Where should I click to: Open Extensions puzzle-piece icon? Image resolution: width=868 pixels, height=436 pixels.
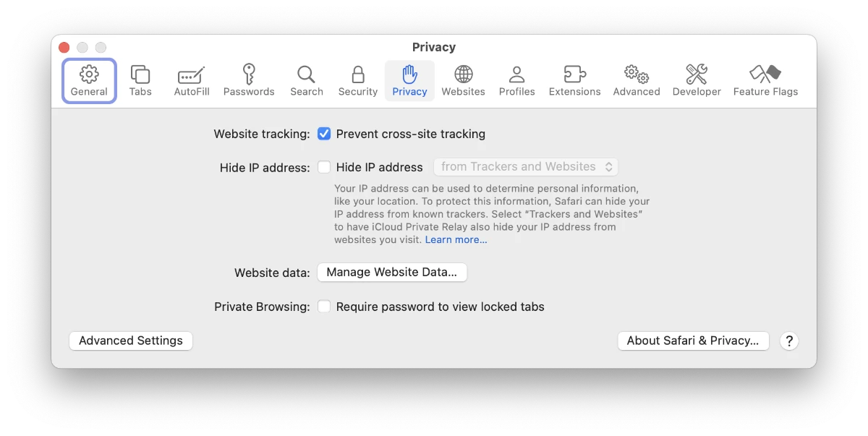(x=574, y=80)
